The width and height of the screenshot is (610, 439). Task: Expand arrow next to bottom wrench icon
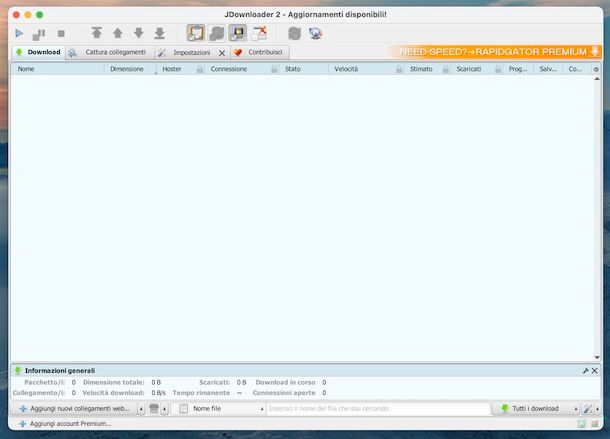point(597,409)
